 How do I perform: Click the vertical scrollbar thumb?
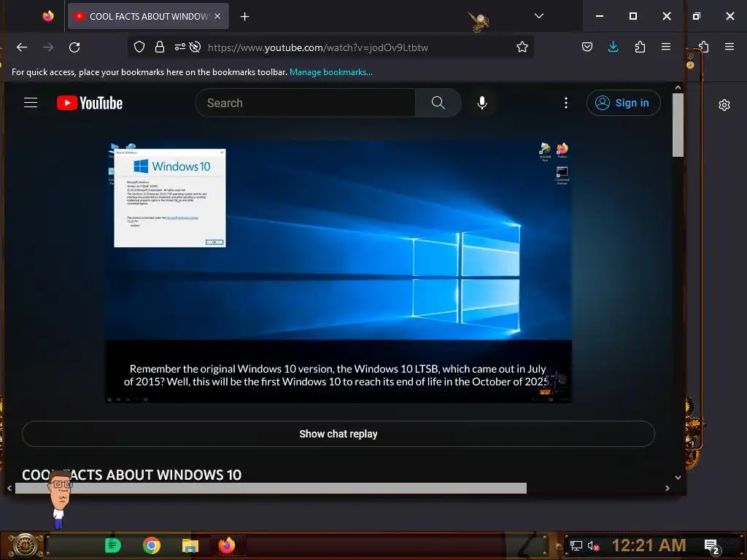678,125
